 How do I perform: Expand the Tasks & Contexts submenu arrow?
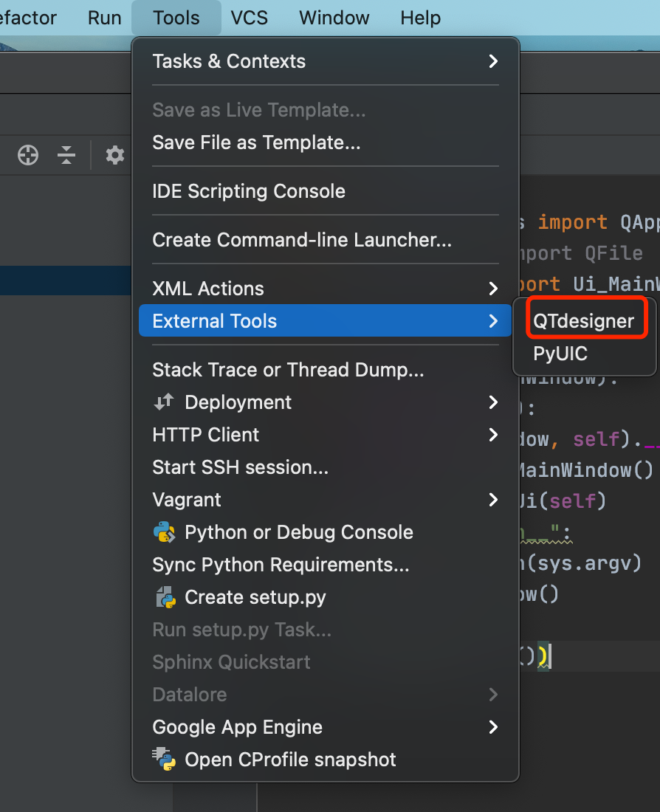pyautogui.click(x=493, y=61)
